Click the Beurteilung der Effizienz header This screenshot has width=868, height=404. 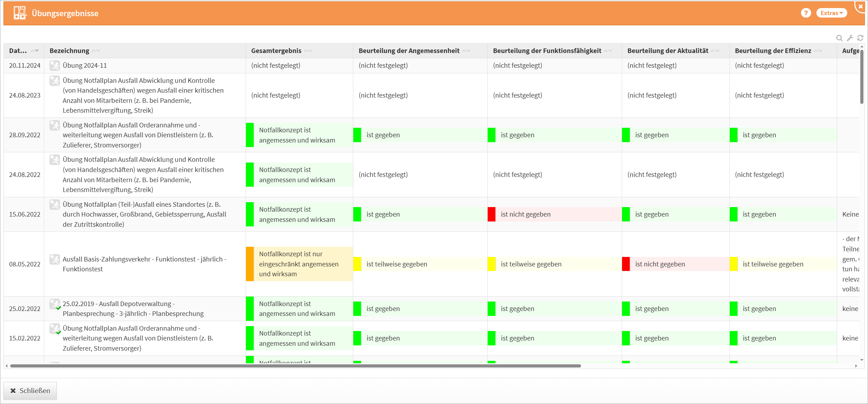coord(773,51)
